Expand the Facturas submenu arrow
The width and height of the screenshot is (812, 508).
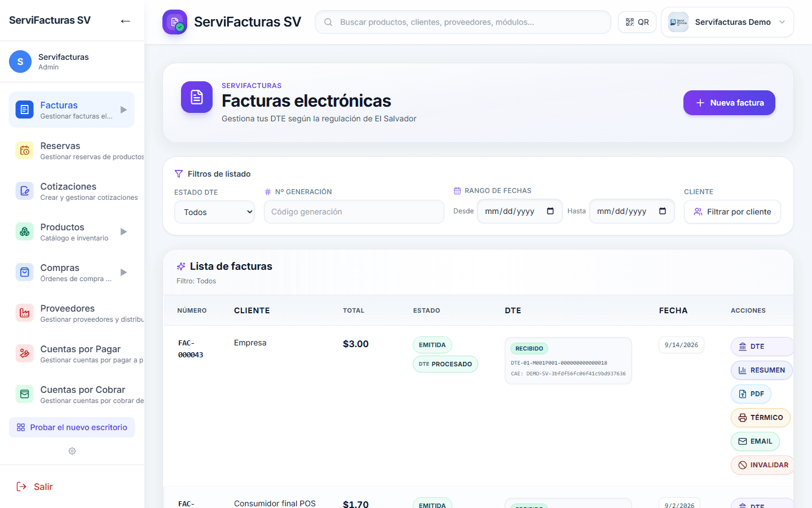coord(123,110)
